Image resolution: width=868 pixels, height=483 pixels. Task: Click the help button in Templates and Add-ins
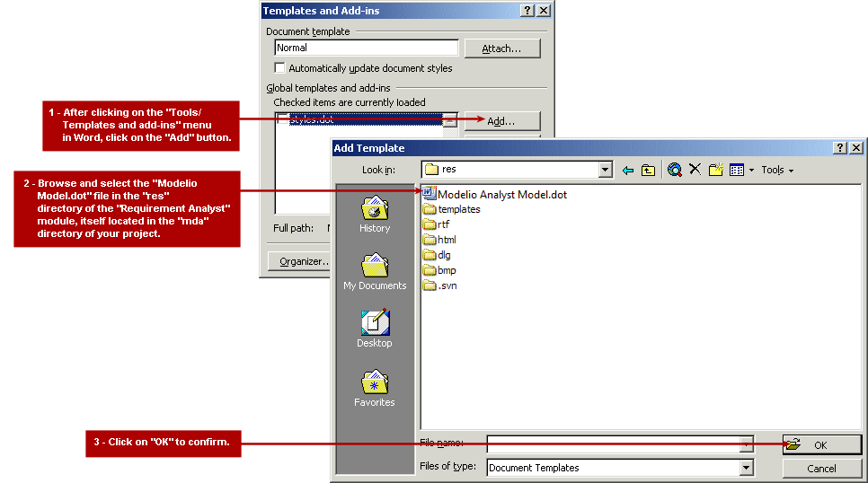pyautogui.click(x=527, y=11)
